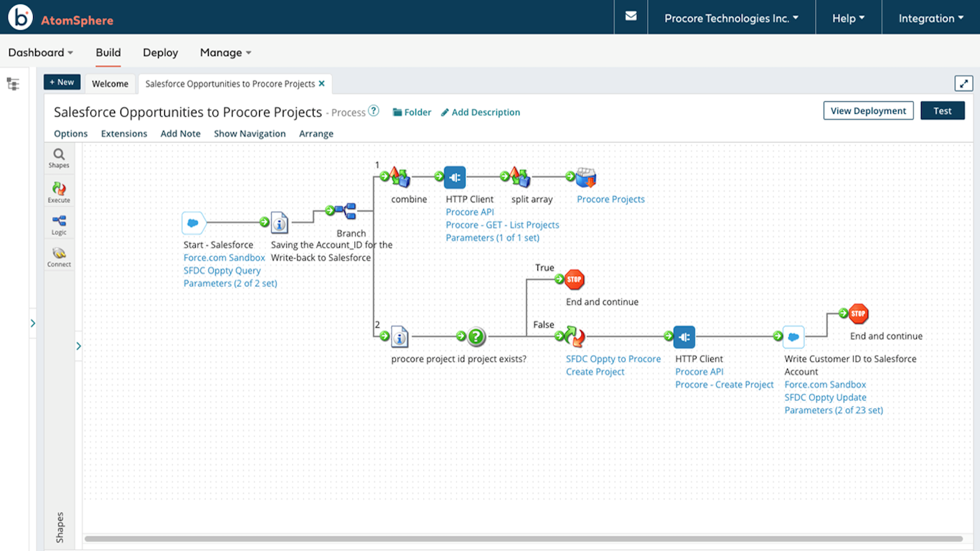Open the Procore Technologies Inc. account dropdown
980x551 pixels.
(x=731, y=18)
